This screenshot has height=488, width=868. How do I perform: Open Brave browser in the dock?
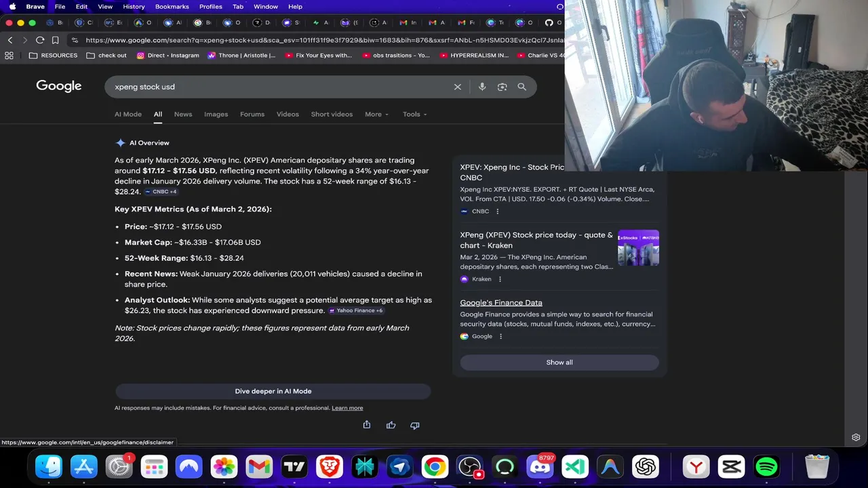(x=330, y=466)
